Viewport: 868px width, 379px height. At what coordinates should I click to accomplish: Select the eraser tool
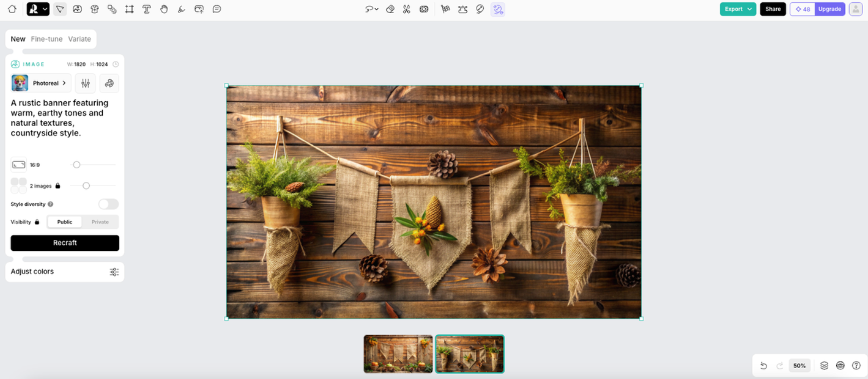click(x=390, y=9)
